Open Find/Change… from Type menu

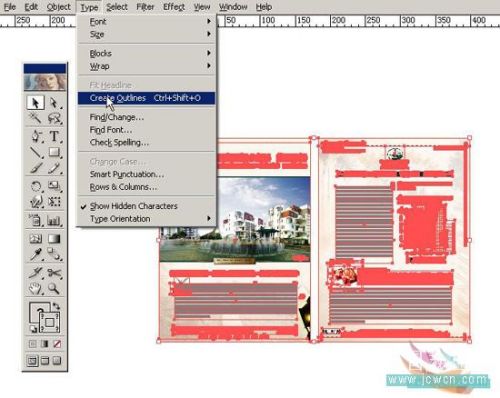coord(147,117)
